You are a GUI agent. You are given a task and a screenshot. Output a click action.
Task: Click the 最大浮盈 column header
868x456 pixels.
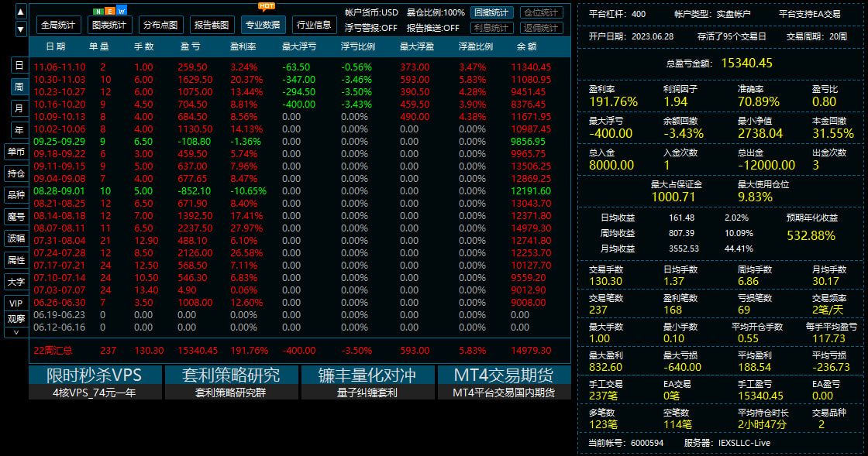(417, 46)
